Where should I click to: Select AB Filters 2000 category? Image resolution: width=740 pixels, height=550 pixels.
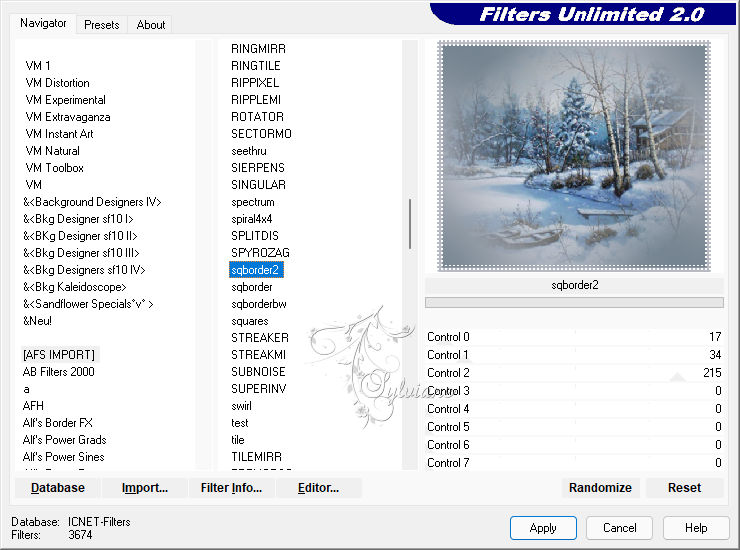point(59,372)
